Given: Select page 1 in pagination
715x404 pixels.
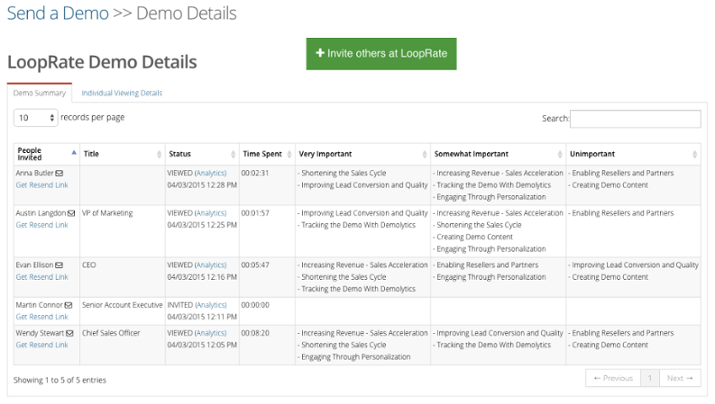Looking at the screenshot, I should (x=650, y=378).
